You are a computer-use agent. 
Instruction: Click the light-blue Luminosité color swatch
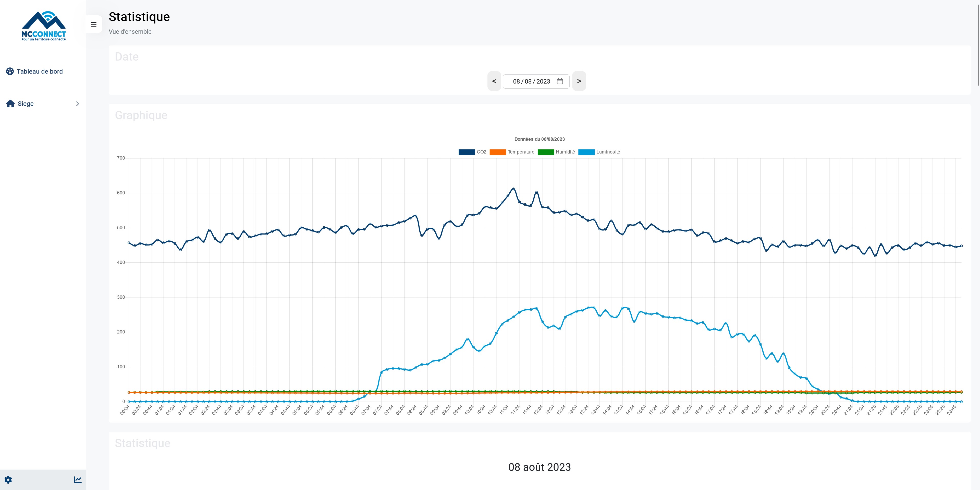click(x=586, y=152)
